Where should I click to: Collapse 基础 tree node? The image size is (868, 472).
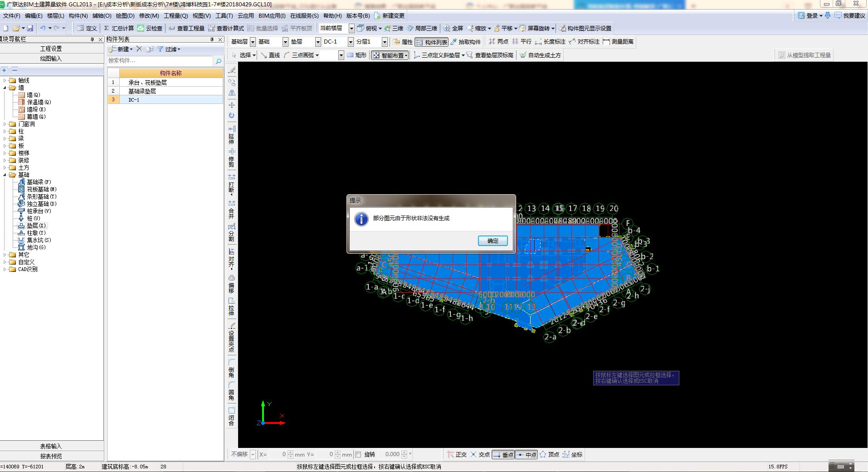pyautogui.click(x=5, y=175)
